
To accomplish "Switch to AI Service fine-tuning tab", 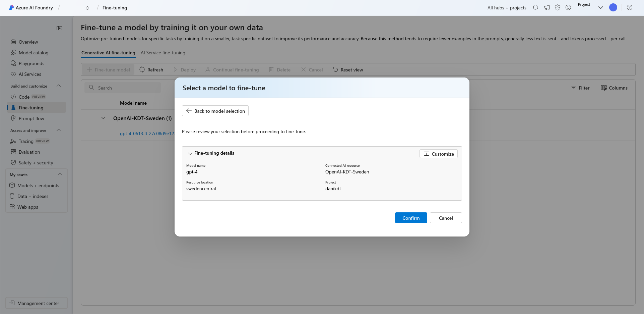I will pyautogui.click(x=163, y=53).
